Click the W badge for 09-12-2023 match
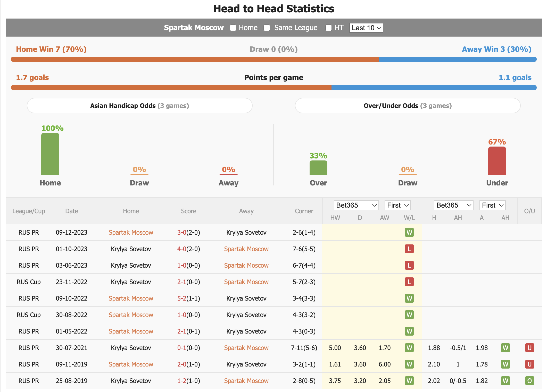The height and width of the screenshot is (392, 547). click(x=409, y=232)
